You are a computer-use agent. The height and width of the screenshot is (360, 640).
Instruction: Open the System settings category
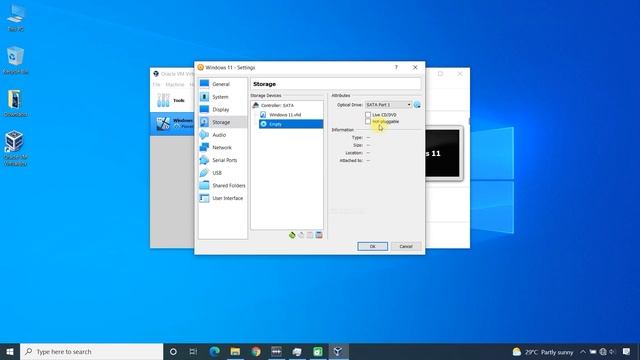coord(222,97)
